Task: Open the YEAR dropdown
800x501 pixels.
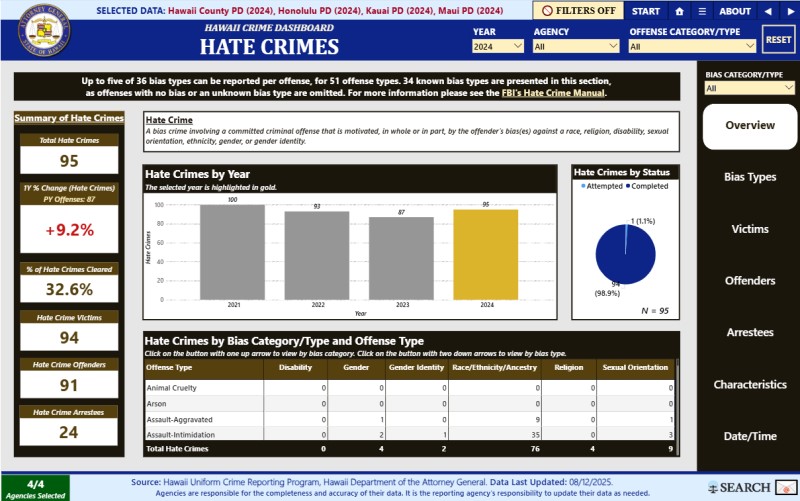Action: tap(498, 46)
